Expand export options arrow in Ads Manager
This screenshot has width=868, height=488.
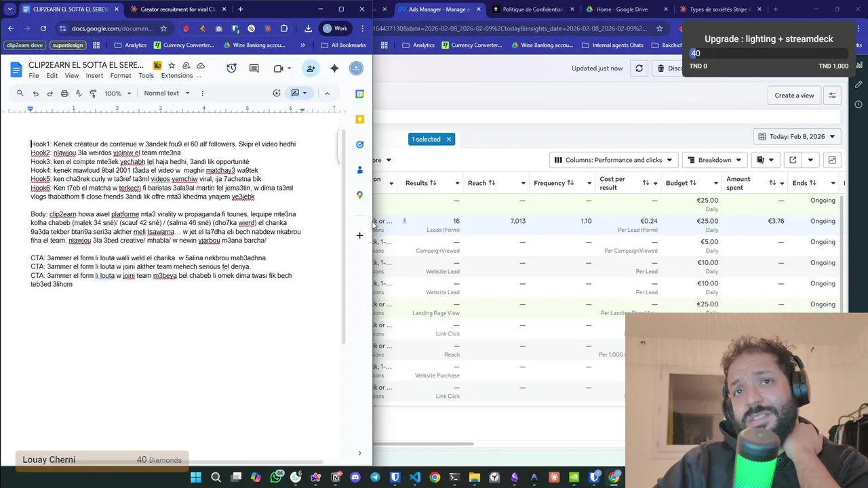point(810,160)
